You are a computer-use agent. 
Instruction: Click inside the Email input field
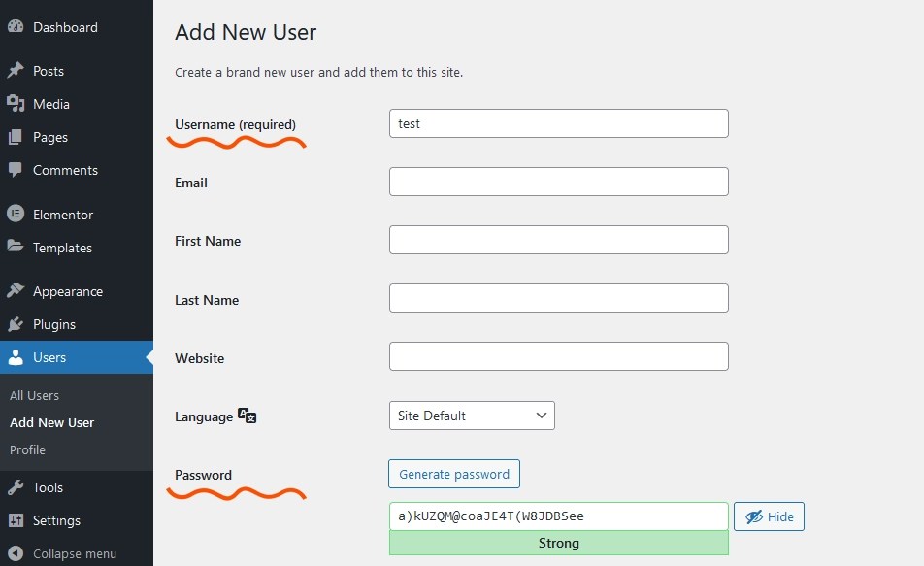tap(558, 181)
